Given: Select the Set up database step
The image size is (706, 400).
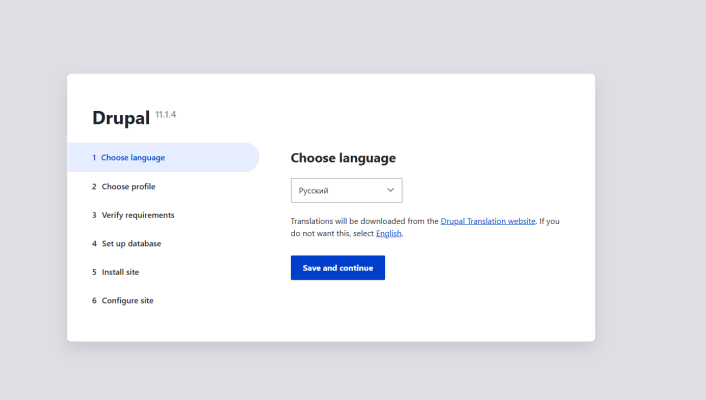Looking at the screenshot, I should [131, 243].
